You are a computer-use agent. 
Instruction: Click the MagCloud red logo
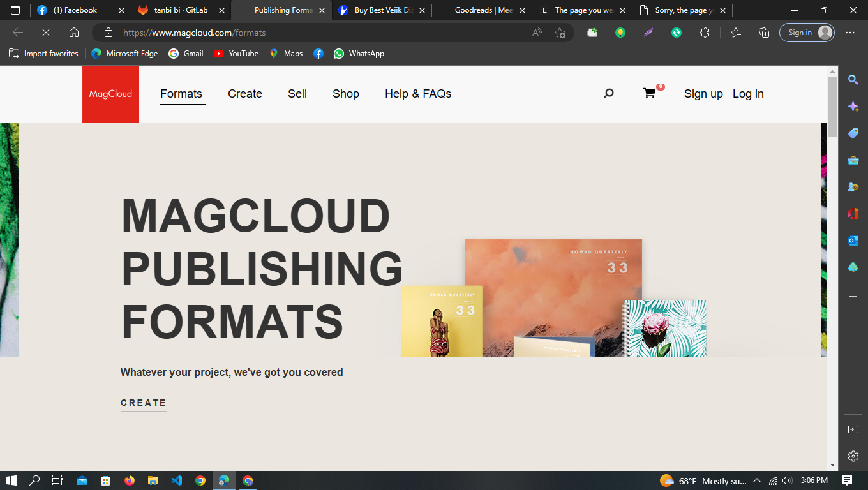coord(110,94)
